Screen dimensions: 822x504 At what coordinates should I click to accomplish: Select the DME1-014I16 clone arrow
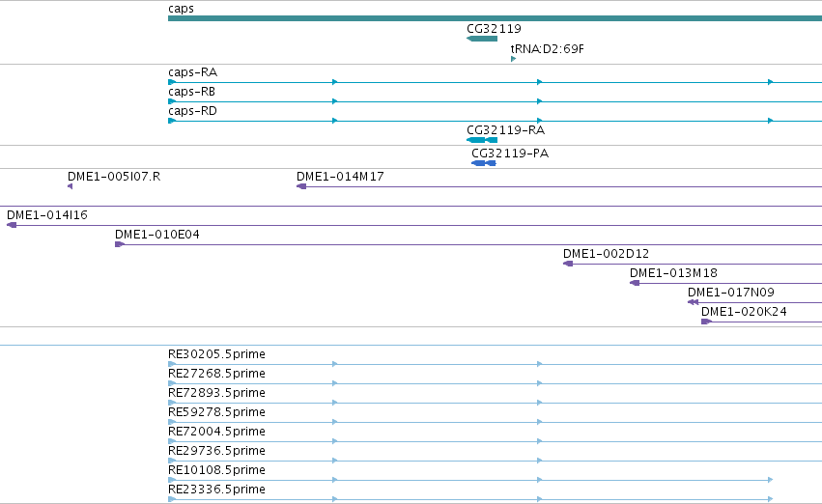12,225
